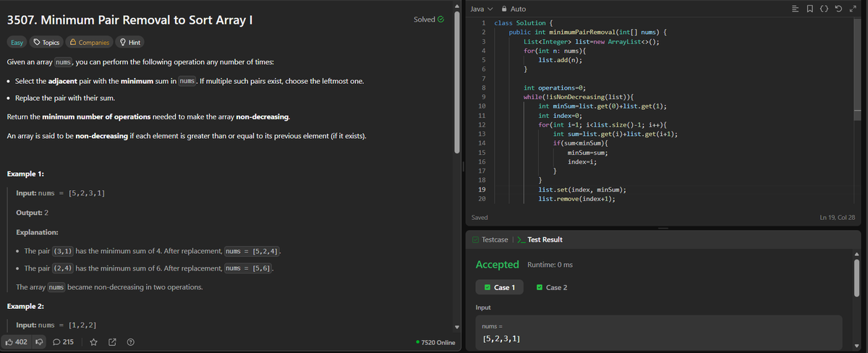Open the Companies tag
The height and width of the screenshot is (353, 868).
(88, 43)
